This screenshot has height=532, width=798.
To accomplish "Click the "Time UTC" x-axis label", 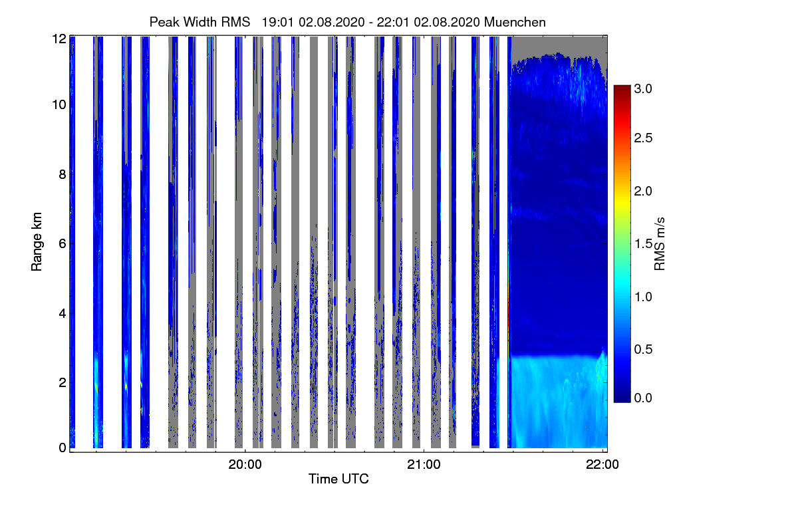I will [x=338, y=479].
